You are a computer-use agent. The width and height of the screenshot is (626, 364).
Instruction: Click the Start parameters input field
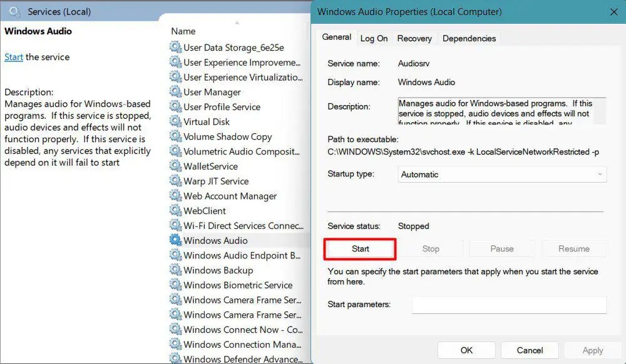point(508,305)
